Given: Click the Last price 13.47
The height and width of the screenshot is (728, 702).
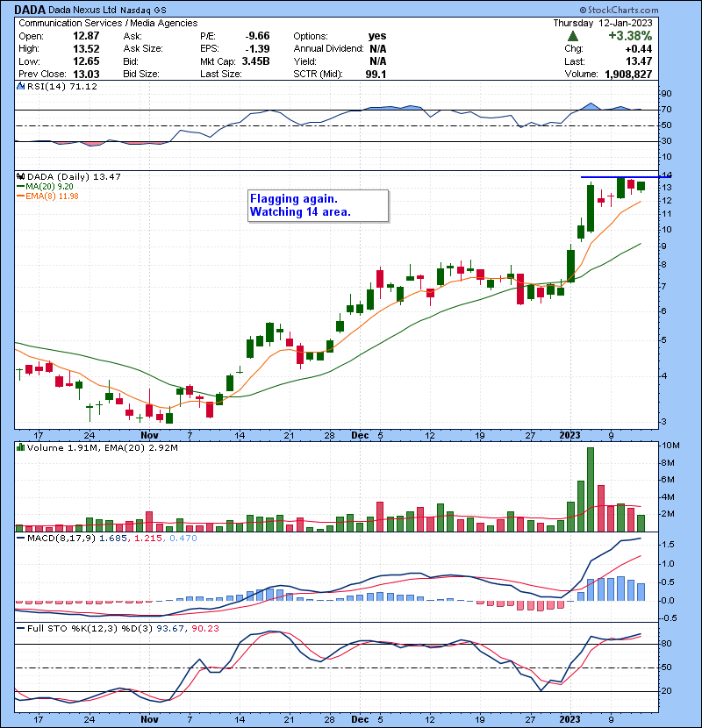Looking at the screenshot, I should [639, 61].
